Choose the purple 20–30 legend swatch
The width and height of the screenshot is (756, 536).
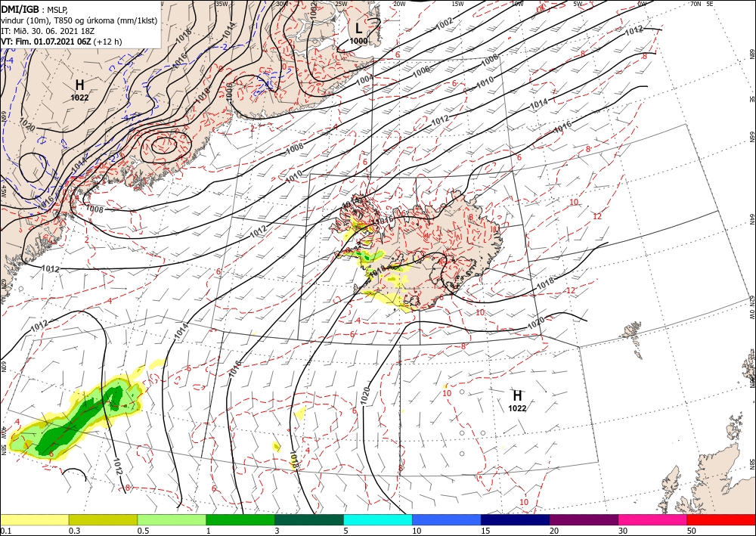pyautogui.click(x=584, y=519)
